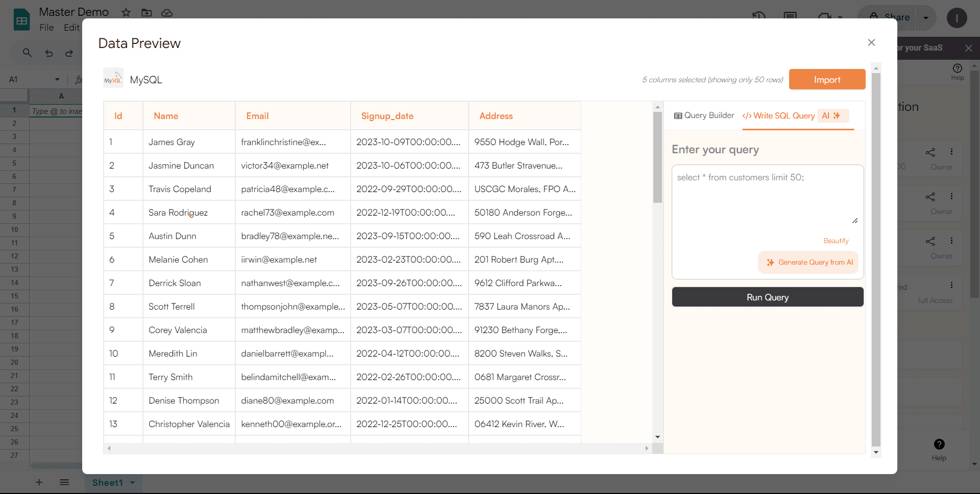Click the first share icon in sidebar
Screen dimensions: 980x494
click(x=930, y=152)
